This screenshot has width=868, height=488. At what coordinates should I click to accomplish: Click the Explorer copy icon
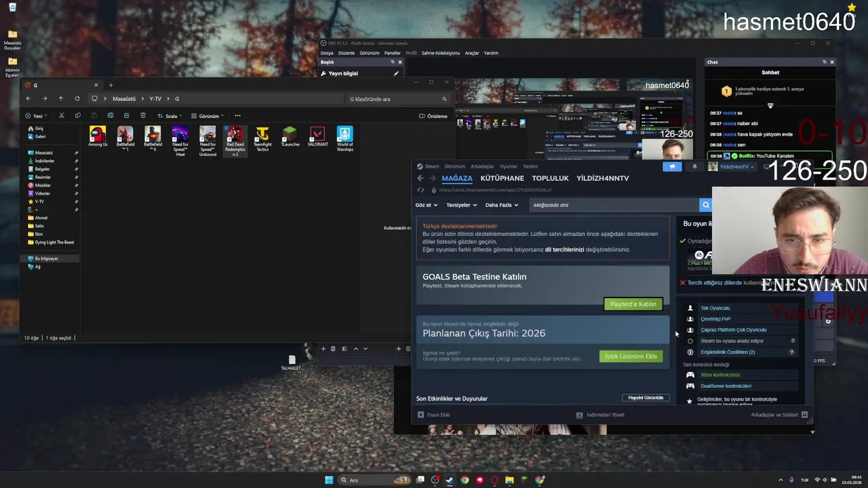coord(77,116)
